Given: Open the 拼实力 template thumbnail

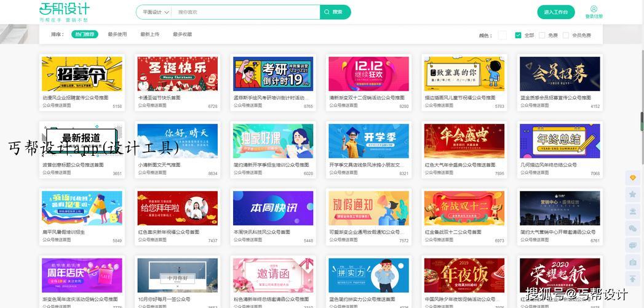Looking at the screenshot, I should pos(369,275).
